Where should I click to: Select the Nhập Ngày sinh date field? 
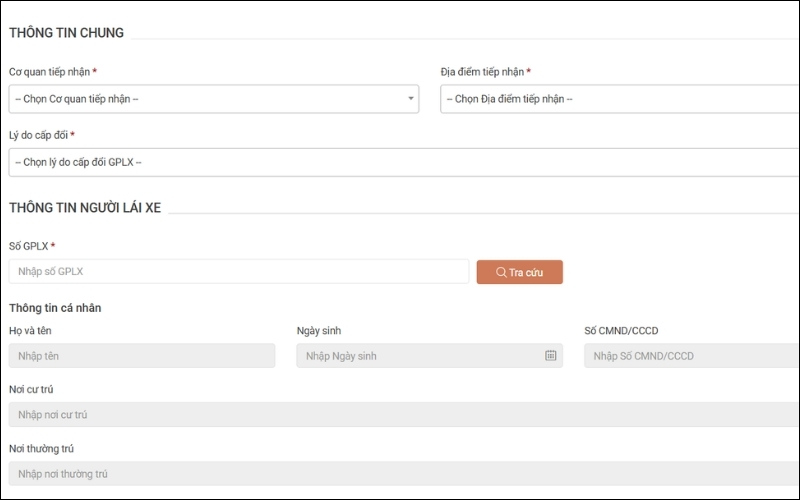pos(420,356)
